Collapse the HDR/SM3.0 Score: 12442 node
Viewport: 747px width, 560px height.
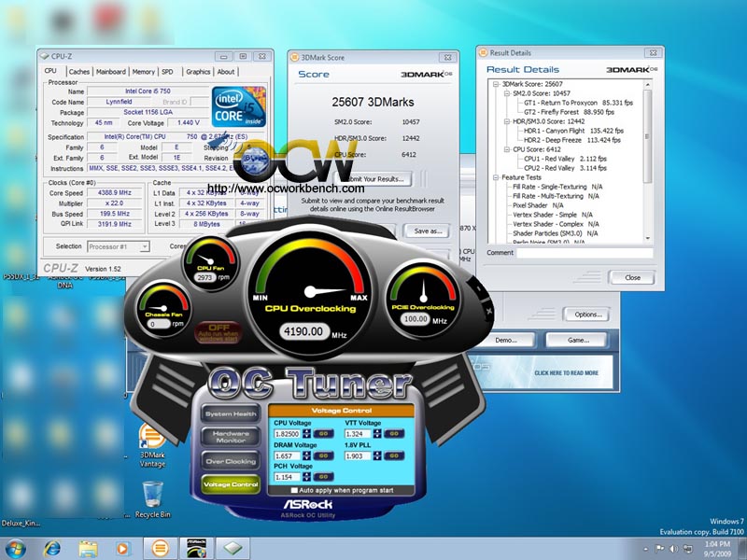[506, 121]
